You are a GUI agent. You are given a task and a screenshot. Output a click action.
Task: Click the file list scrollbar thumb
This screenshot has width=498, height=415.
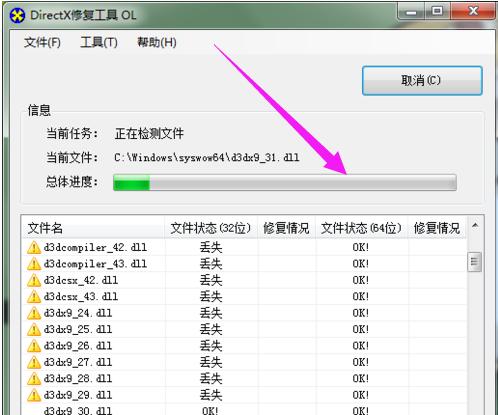[x=475, y=262]
